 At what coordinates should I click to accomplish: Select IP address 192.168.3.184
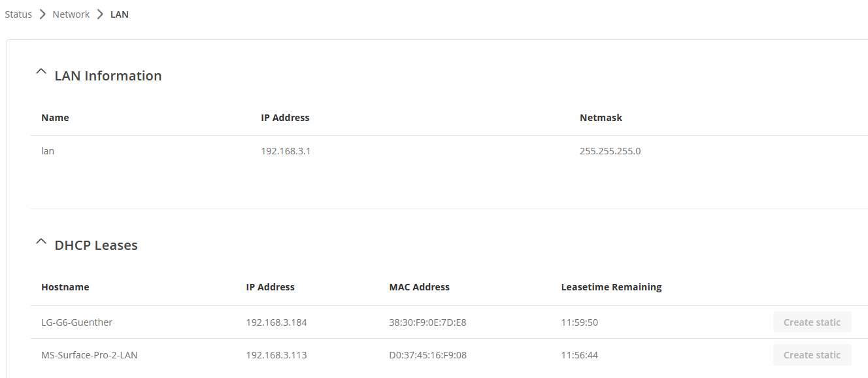tap(276, 322)
